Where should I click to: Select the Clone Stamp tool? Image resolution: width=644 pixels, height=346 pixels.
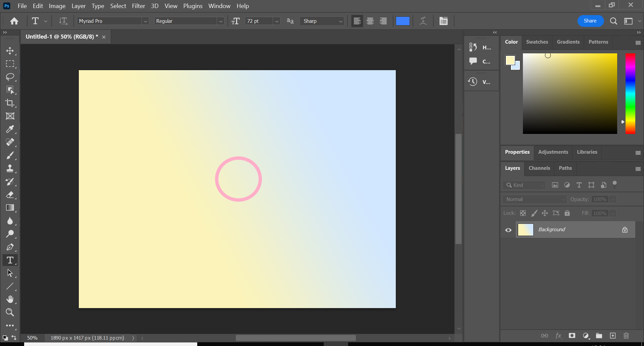[10, 168]
